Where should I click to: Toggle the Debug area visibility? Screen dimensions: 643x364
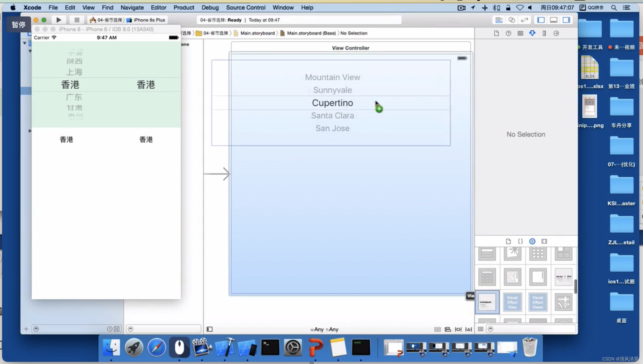click(x=554, y=20)
